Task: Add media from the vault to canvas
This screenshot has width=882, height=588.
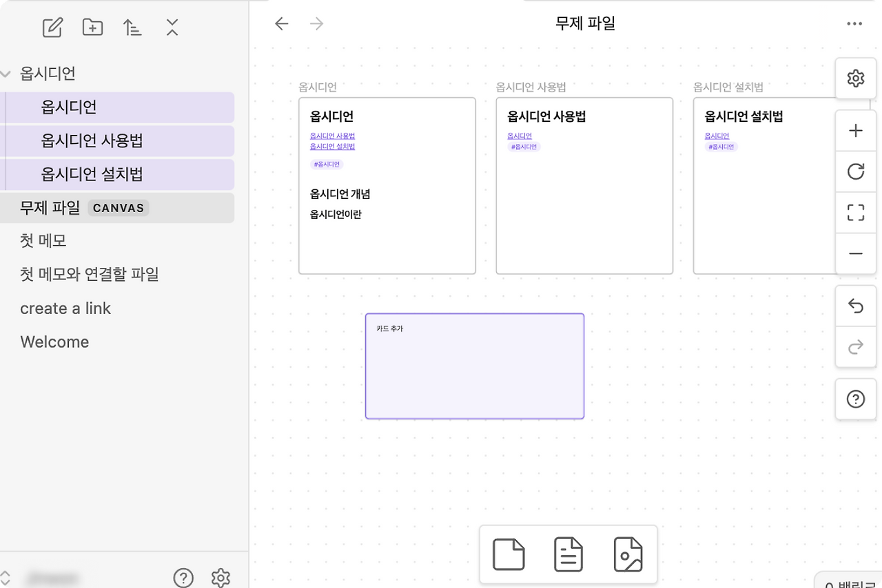Action: [x=628, y=554]
